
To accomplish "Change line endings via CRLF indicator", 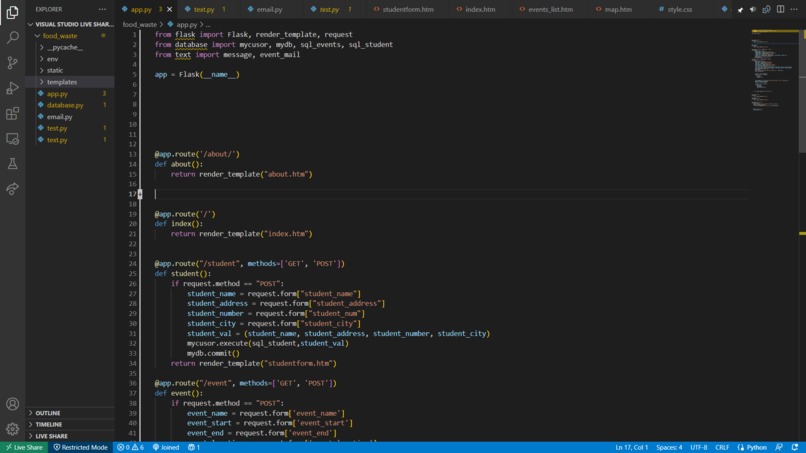I will click(x=722, y=447).
